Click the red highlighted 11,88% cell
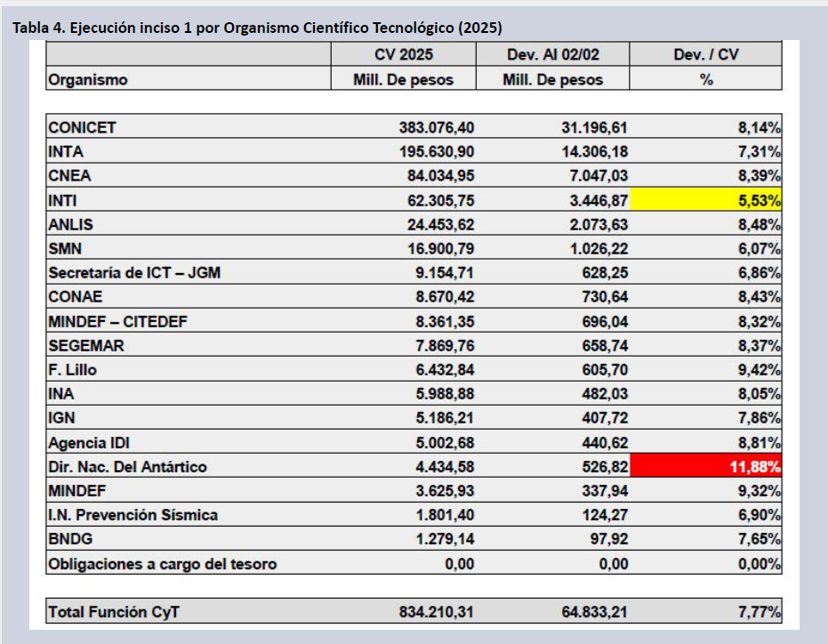Image resolution: width=828 pixels, height=644 pixels. 705,466
